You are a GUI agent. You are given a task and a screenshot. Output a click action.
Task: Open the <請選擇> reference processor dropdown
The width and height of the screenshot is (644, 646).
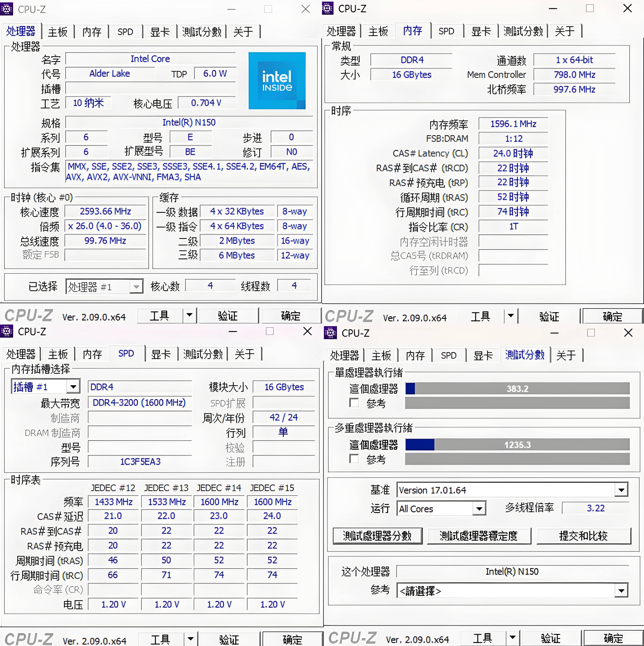click(x=622, y=591)
